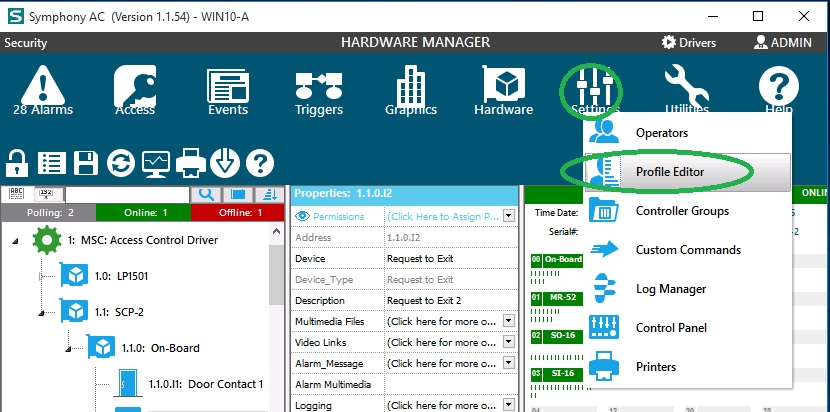Click the eye icon beside Permissions
The height and width of the screenshot is (412, 830).
(302, 216)
